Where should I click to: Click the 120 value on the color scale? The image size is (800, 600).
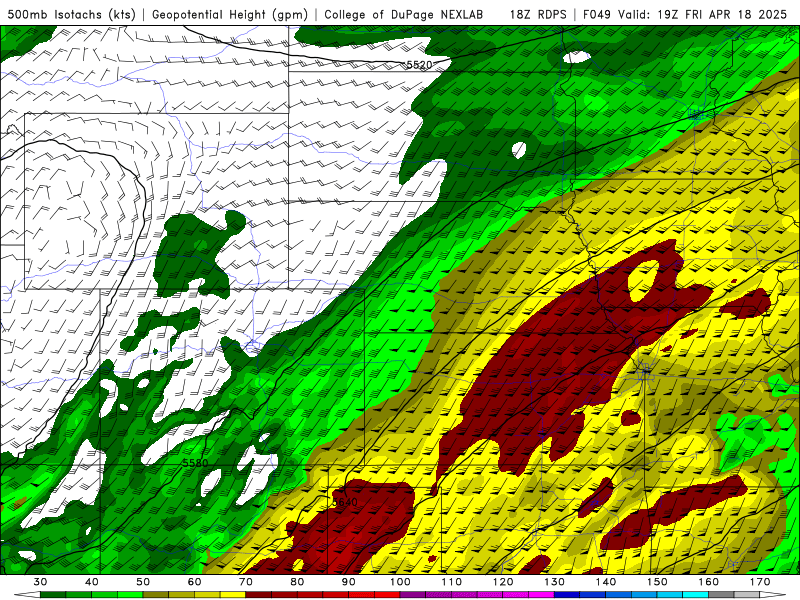click(503, 582)
